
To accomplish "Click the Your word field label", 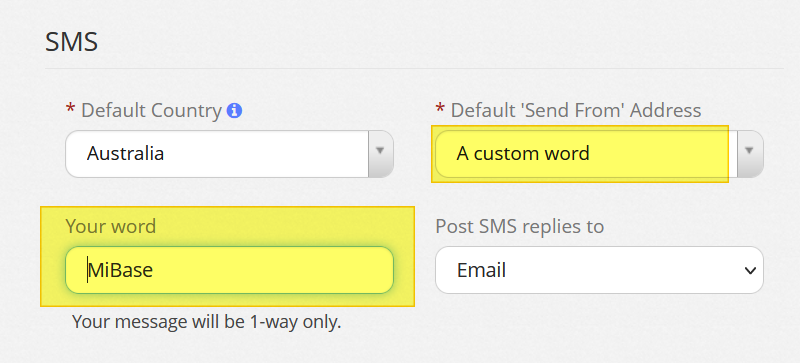I will pos(111,226).
